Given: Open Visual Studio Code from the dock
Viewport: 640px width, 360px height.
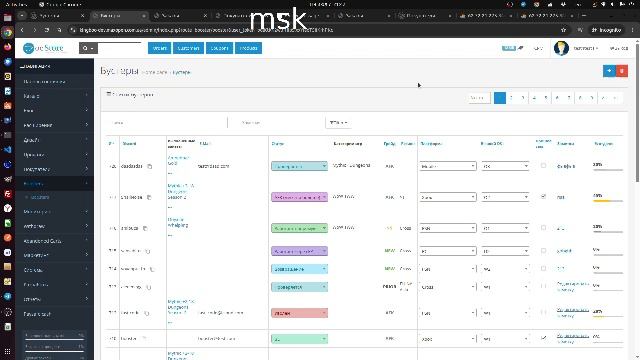Looking at the screenshot, I should (7, 150).
